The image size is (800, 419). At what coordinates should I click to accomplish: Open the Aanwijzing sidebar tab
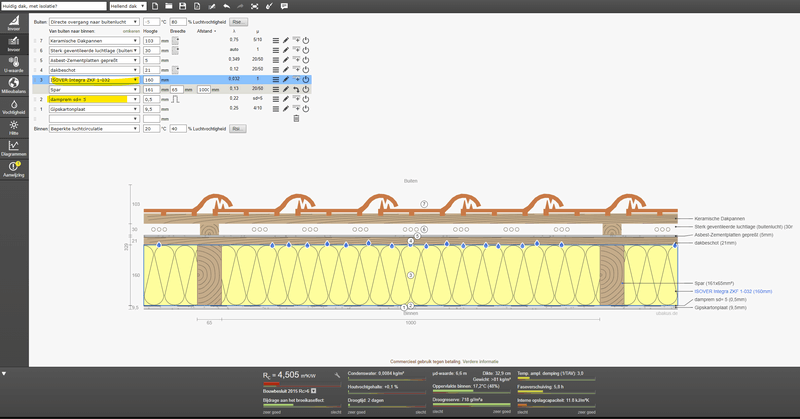(14, 170)
